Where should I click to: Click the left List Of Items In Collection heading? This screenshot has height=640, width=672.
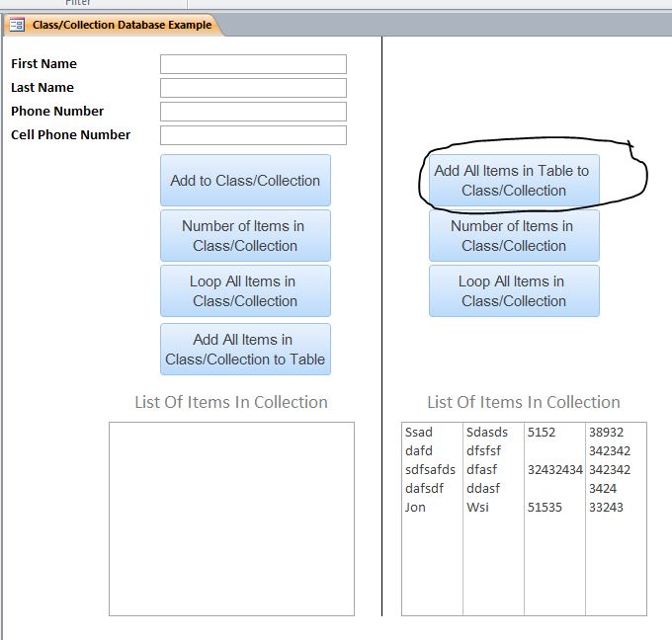pyautogui.click(x=231, y=402)
